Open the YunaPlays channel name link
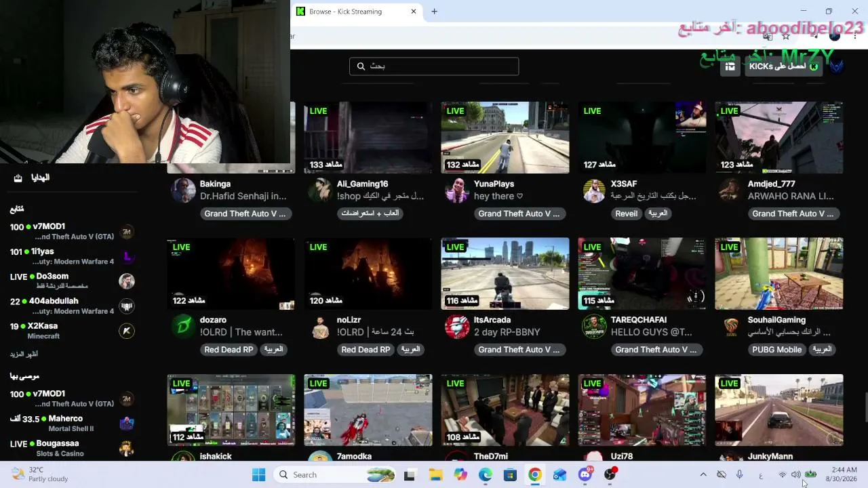 pyautogui.click(x=494, y=184)
